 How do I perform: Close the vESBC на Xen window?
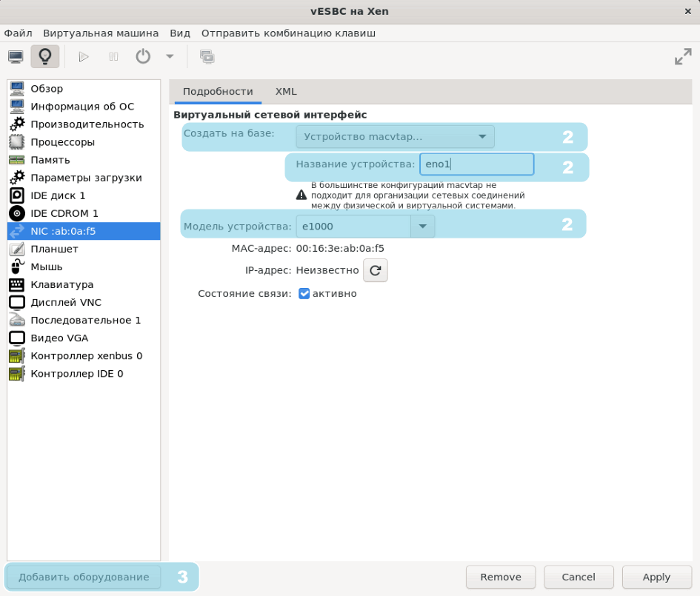[x=688, y=12]
